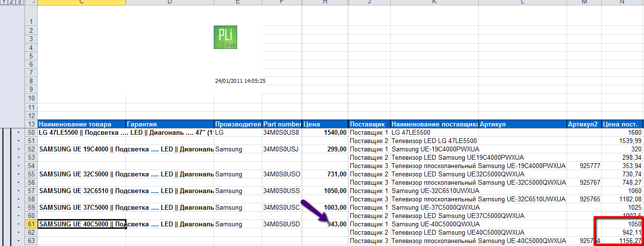644x246 pixels.
Task: Select the 'LG' manufacturer cell in row 50
Action: 238,132
